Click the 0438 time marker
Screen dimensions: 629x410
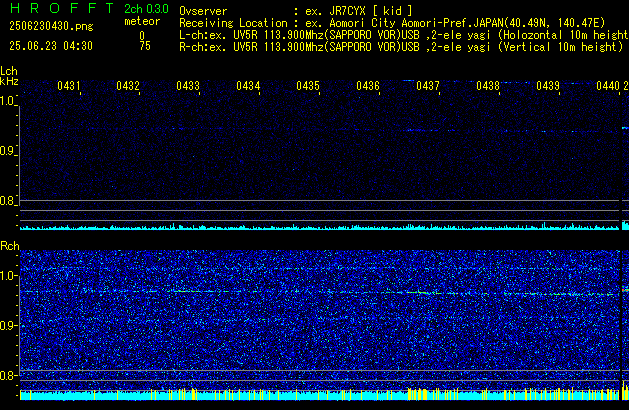coord(488,86)
